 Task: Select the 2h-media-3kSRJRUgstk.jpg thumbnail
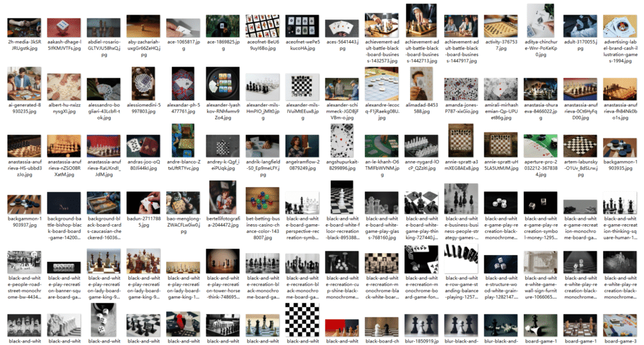point(25,28)
